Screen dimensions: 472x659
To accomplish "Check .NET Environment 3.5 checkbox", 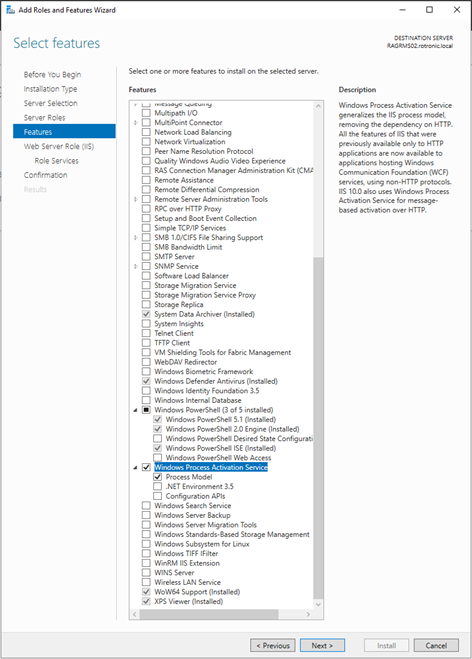I will coord(157,486).
